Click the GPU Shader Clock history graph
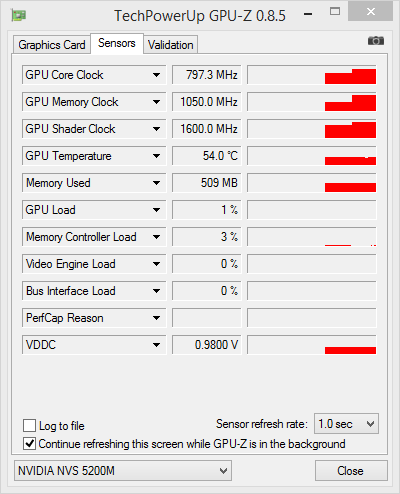Screen dimensions: 400x494 pyautogui.click(x=312, y=129)
